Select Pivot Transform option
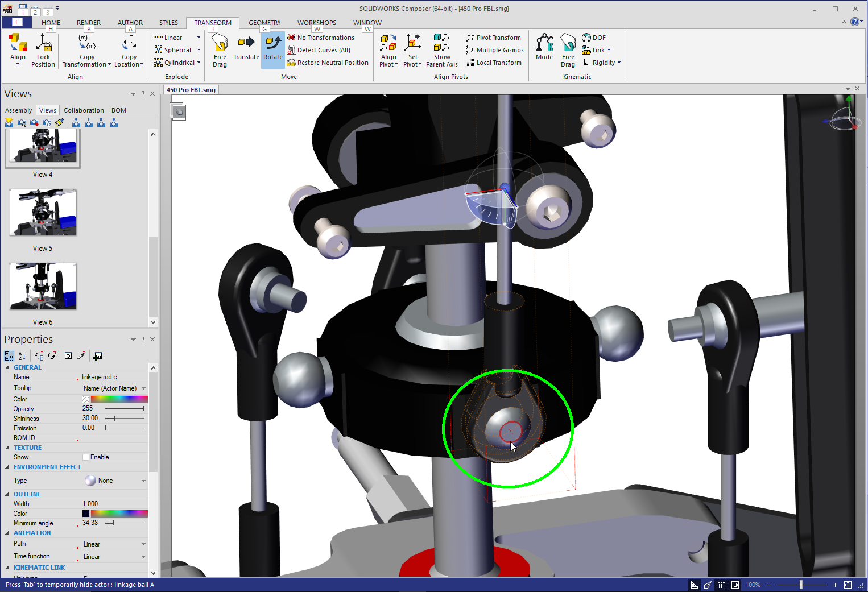This screenshot has height=592, width=868. click(x=494, y=38)
